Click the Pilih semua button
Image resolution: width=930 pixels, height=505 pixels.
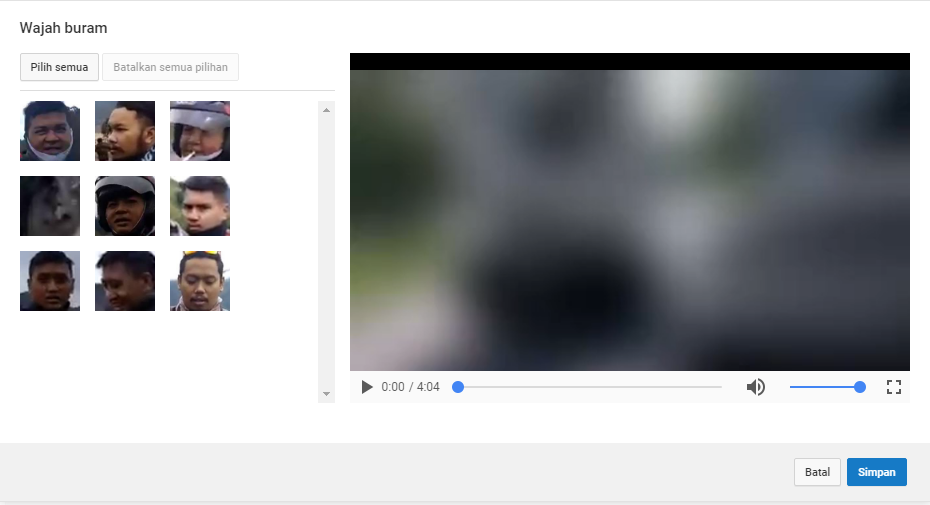click(59, 67)
